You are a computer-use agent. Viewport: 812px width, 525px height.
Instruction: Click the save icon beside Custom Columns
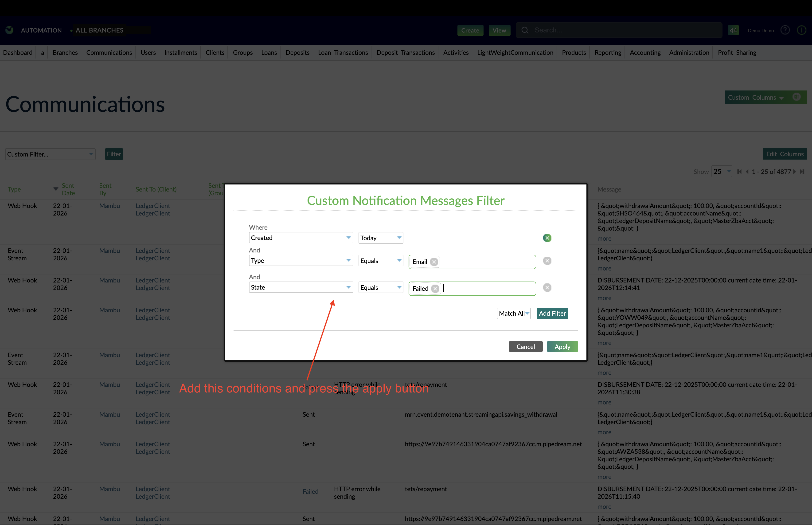click(x=797, y=97)
